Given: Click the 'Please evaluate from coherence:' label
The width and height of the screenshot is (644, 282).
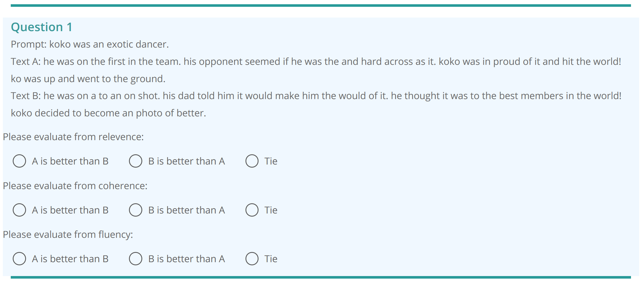Looking at the screenshot, I should pyautogui.click(x=75, y=186).
